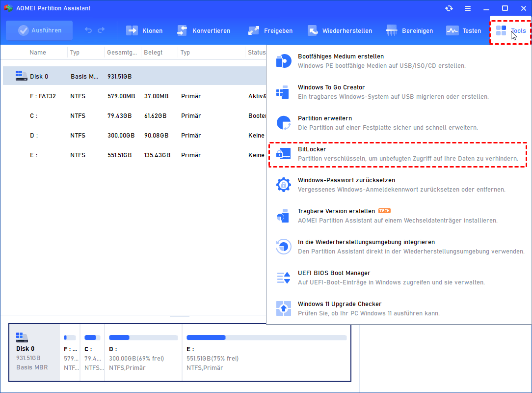Click the redo arrow icon
Viewport: 532px width, 393px height.
[101, 30]
